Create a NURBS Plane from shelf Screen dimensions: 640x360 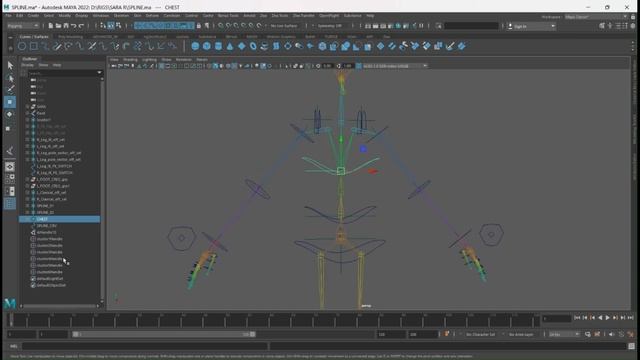click(242, 46)
